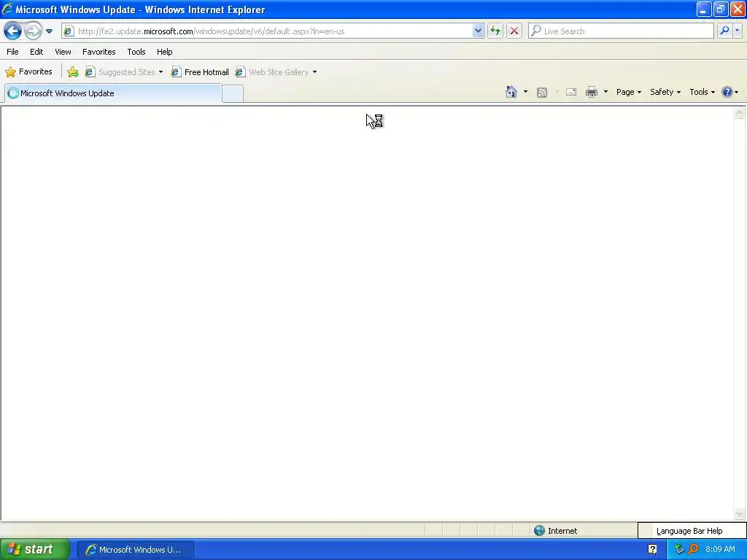Open a new tab with the blank tab button
Screen dimensions: 747x560
tap(233, 93)
